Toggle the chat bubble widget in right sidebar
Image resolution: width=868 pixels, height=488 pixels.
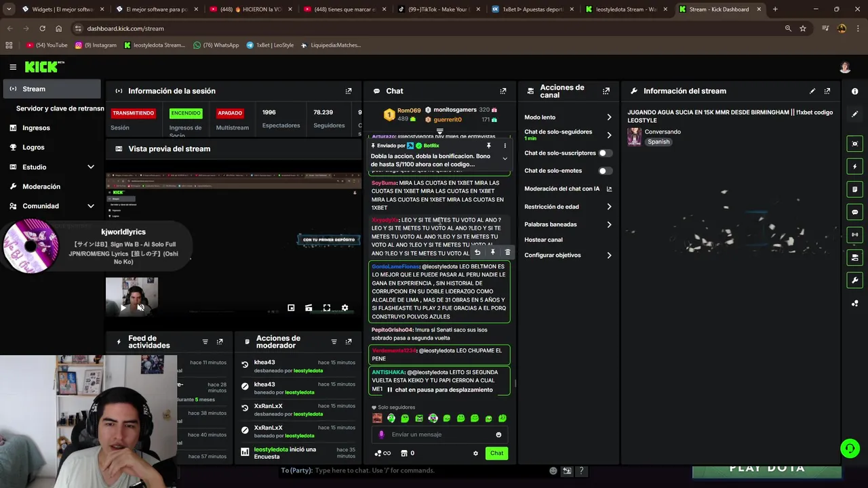pyautogui.click(x=854, y=212)
